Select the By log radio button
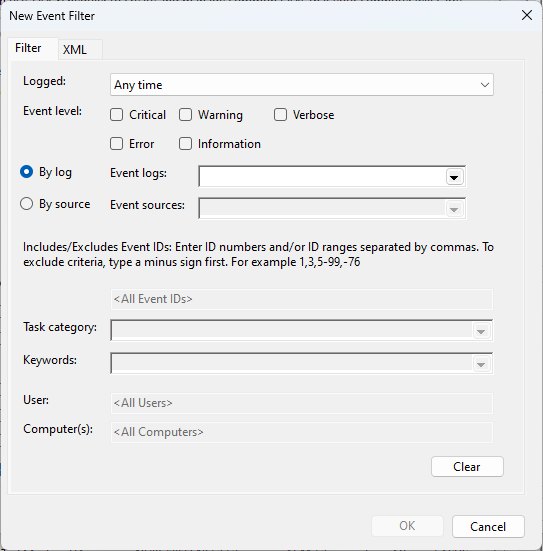Screen dimensions: 543x551 [26, 172]
